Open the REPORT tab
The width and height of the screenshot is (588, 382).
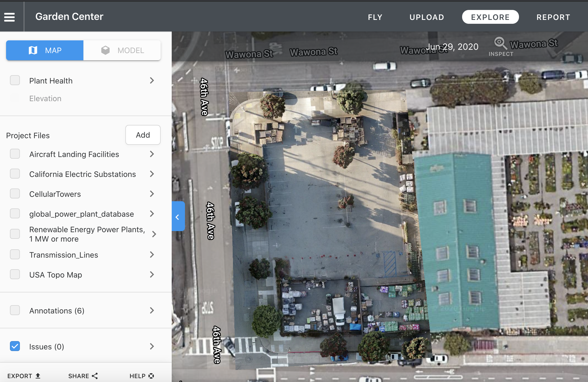[553, 17]
